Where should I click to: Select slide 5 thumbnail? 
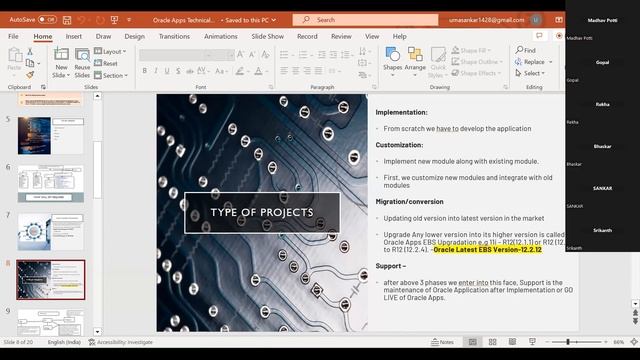(x=51, y=136)
